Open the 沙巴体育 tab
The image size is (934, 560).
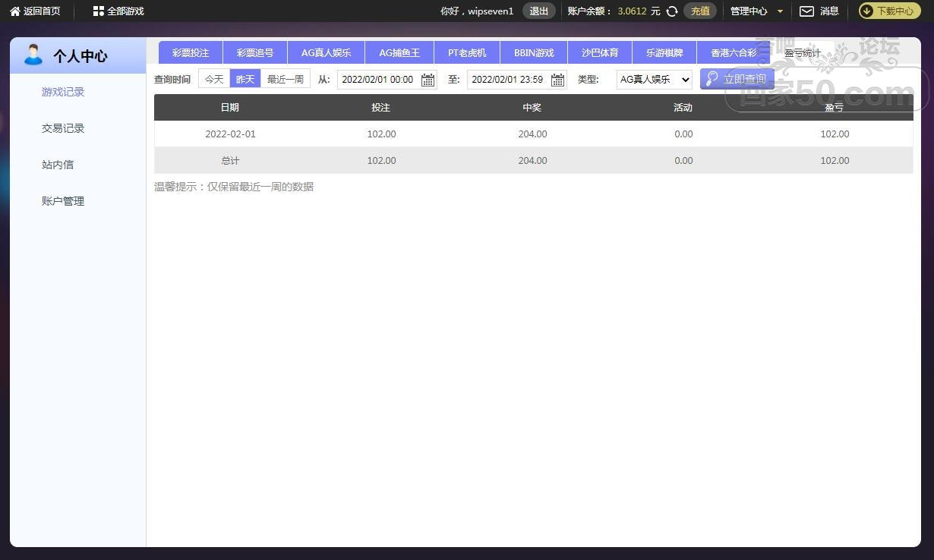click(x=600, y=53)
